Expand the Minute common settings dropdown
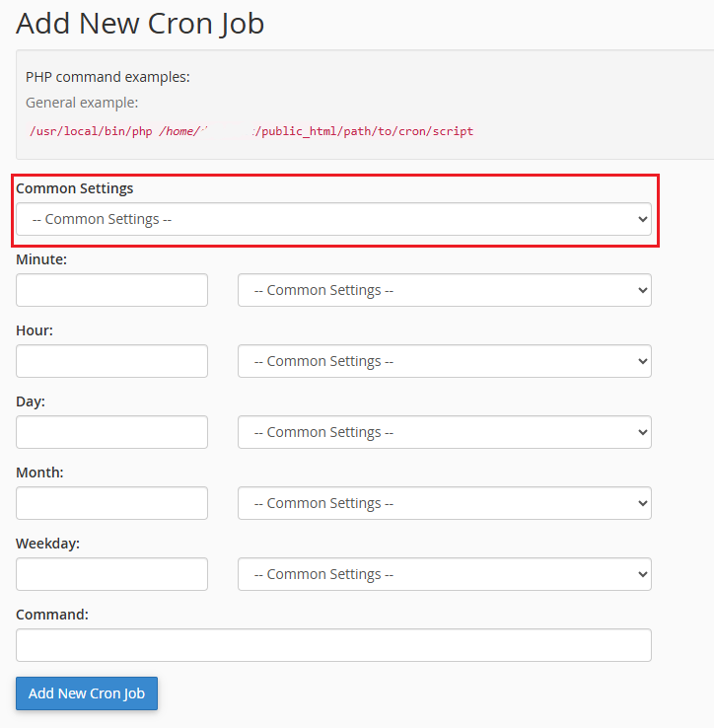This screenshot has height=728, width=714. pyautogui.click(x=444, y=290)
